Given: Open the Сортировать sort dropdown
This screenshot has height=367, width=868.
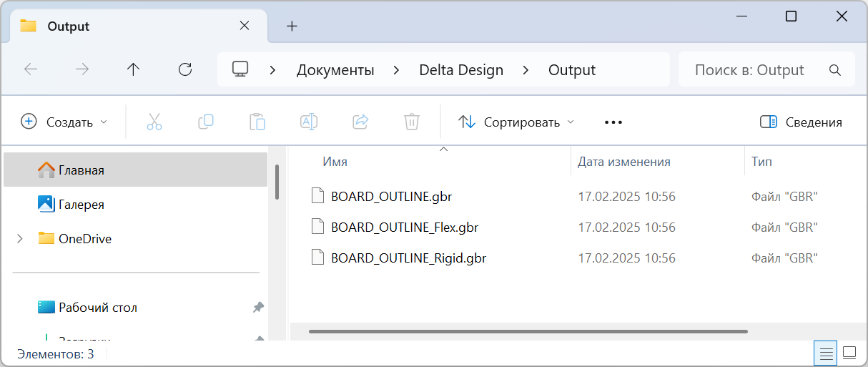Looking at the screenshot, I should pos(516,122).
